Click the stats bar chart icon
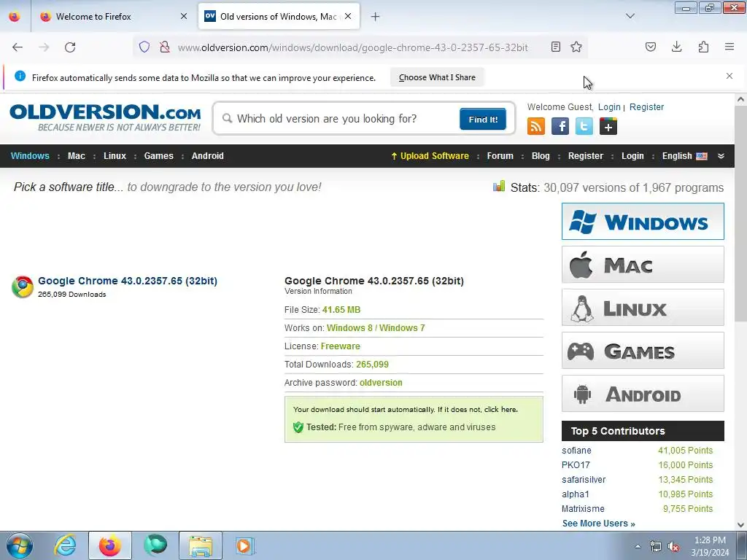Image resolution: width=747 pixels, height=560 pixels. [x=499, y=186]
